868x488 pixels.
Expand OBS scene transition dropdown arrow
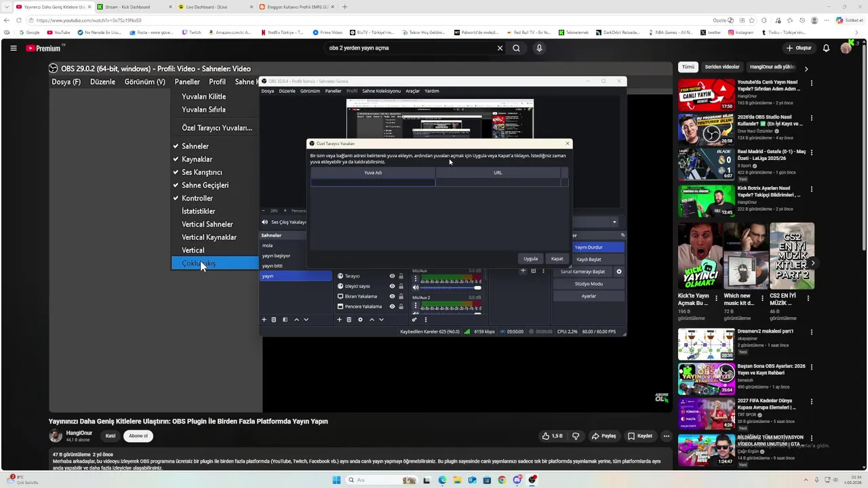(614, 222)
